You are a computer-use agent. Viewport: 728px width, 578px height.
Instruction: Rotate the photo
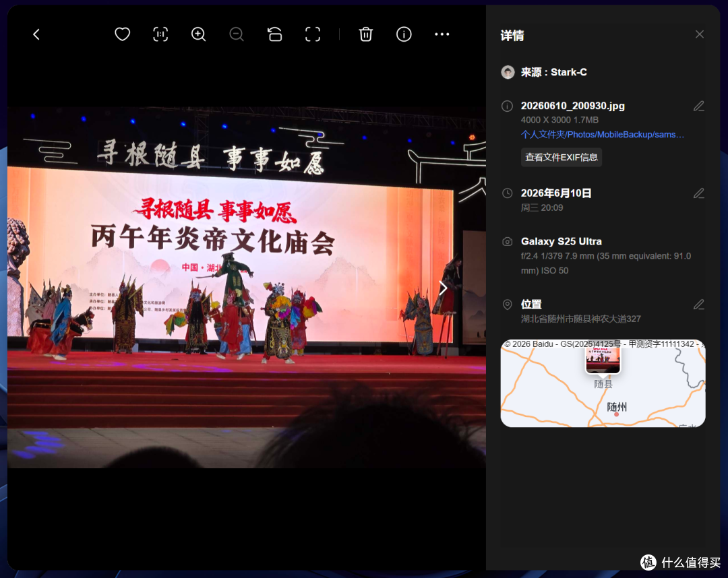(x=275, y=34)
